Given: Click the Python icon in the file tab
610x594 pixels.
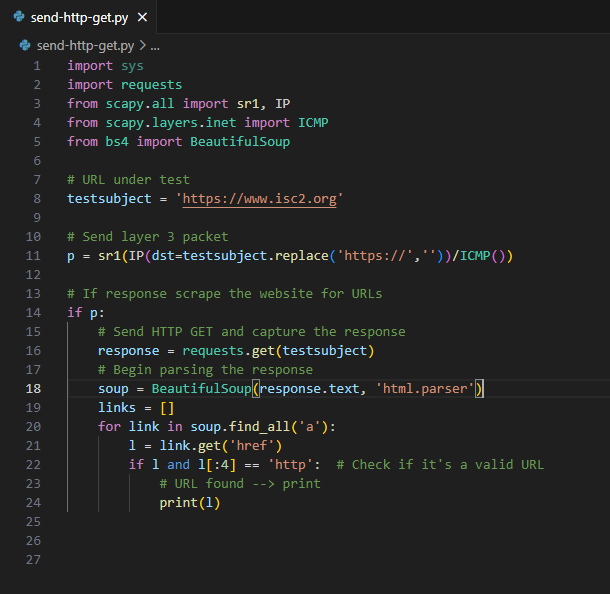Looking at the screenshot, I should tap(20, 18).
